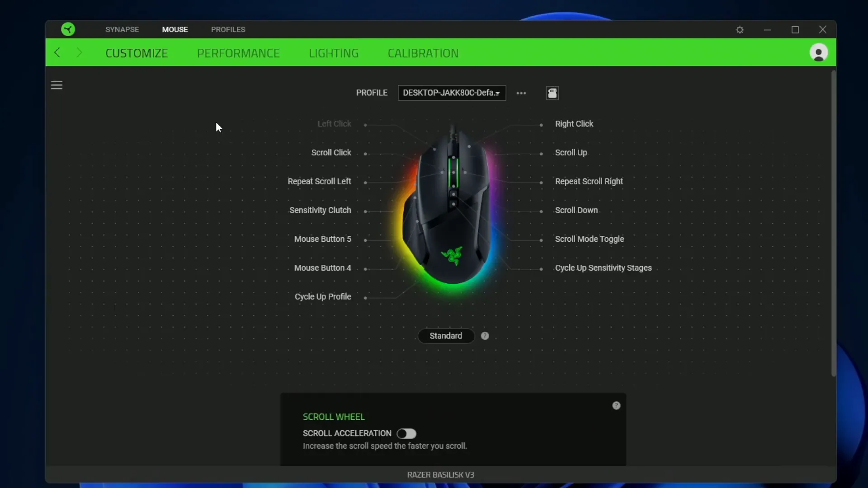
Task: Open profile options three-dot menu
Action: [521, 93]
